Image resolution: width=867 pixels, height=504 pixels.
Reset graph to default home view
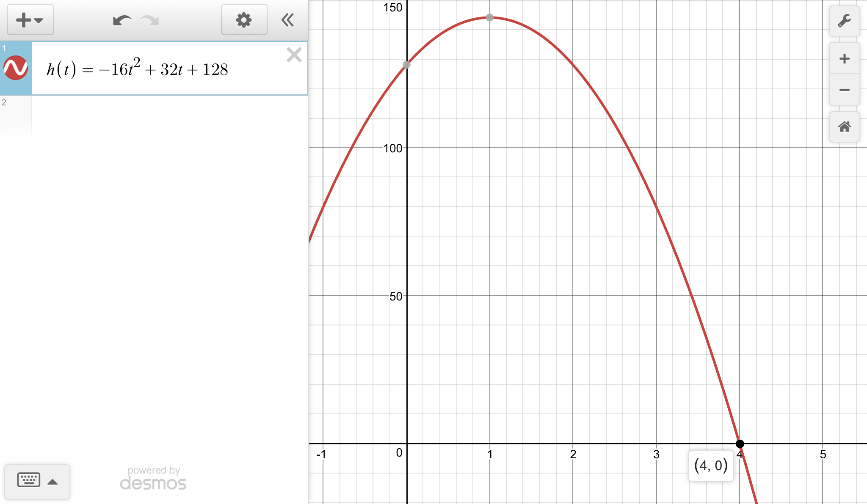pos(844,127)
